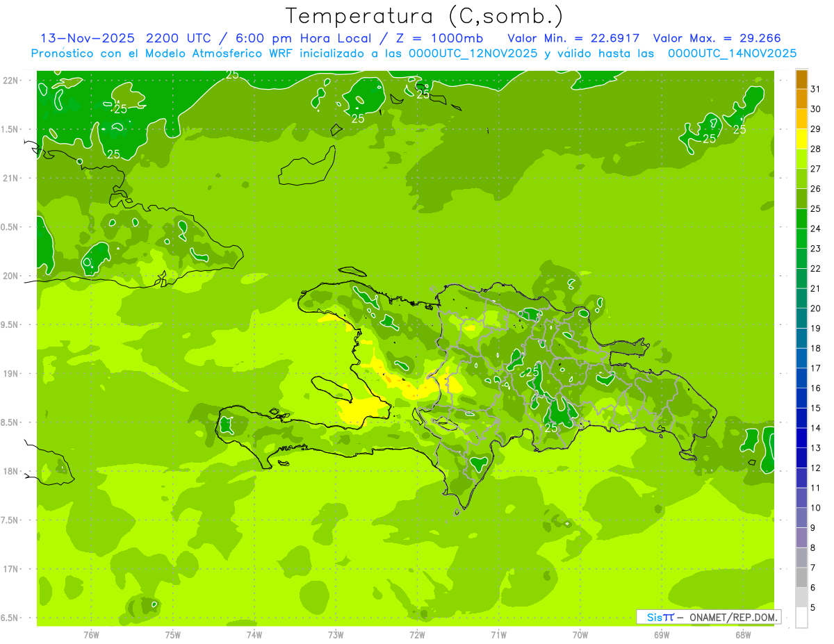Pick the dark blue swatch between 13 and 14
This screenshot has height=644, width=834.
pos(801,438)
